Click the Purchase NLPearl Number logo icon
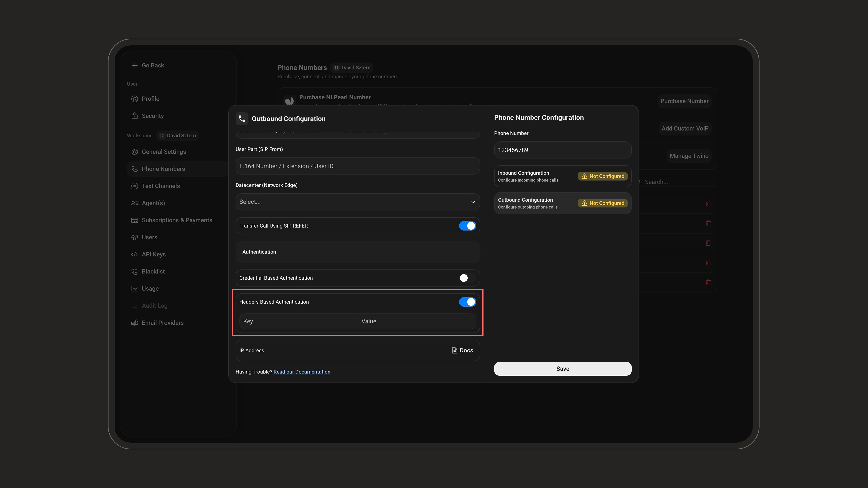Viewport: 868px width, 488px height. coord(289,101)
